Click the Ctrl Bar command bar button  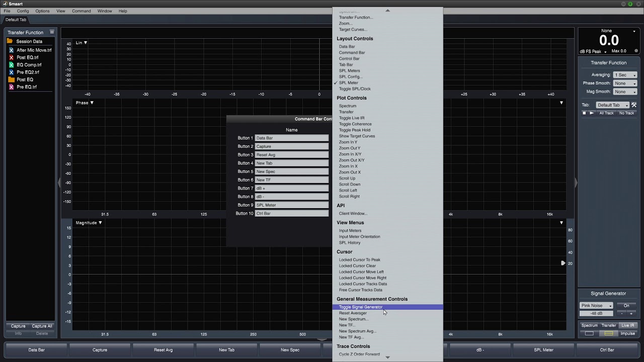tap(607, 350)
